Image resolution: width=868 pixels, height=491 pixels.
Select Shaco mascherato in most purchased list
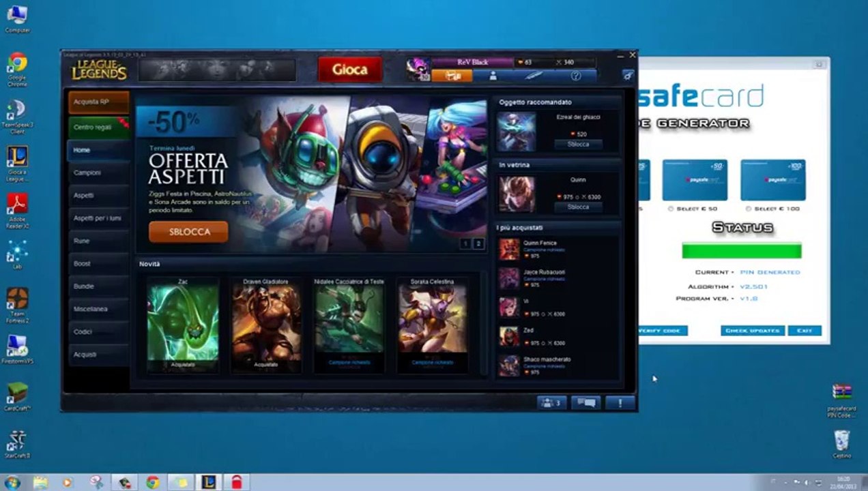point(558,366)
